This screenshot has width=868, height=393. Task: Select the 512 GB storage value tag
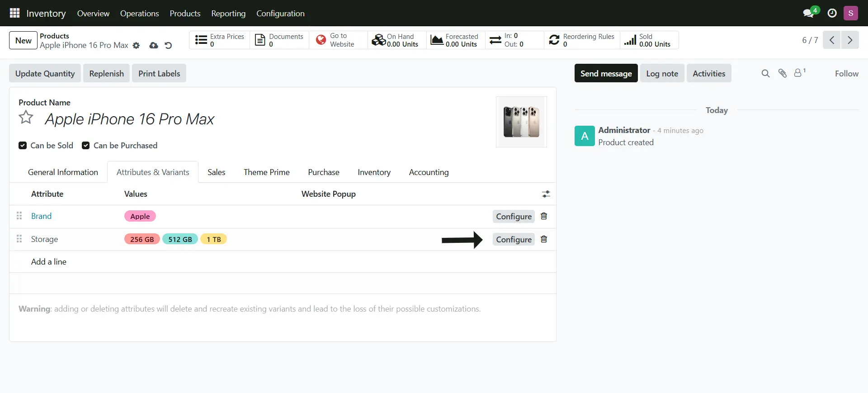click(180, 239)
